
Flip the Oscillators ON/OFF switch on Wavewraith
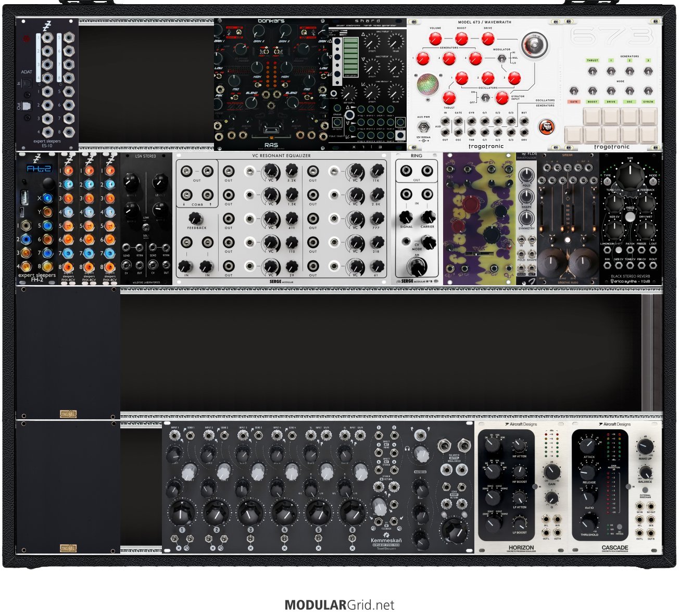coord(485,98)
